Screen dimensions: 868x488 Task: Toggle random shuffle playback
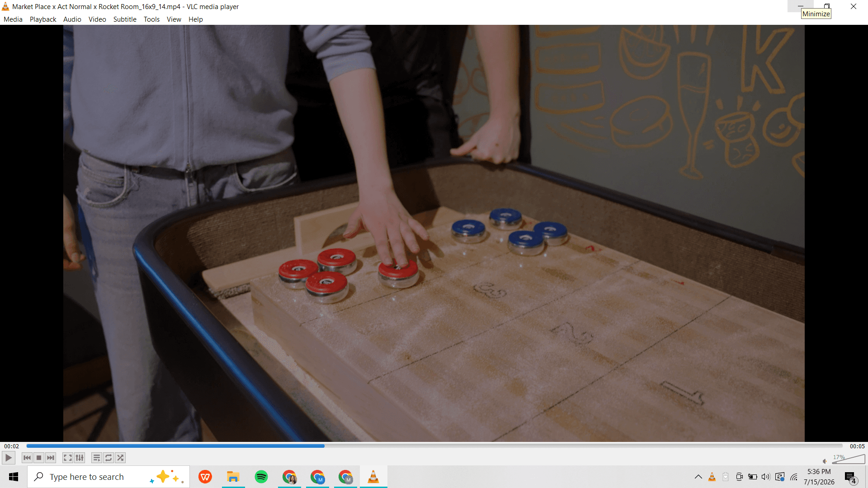click(x=120, y=458)
